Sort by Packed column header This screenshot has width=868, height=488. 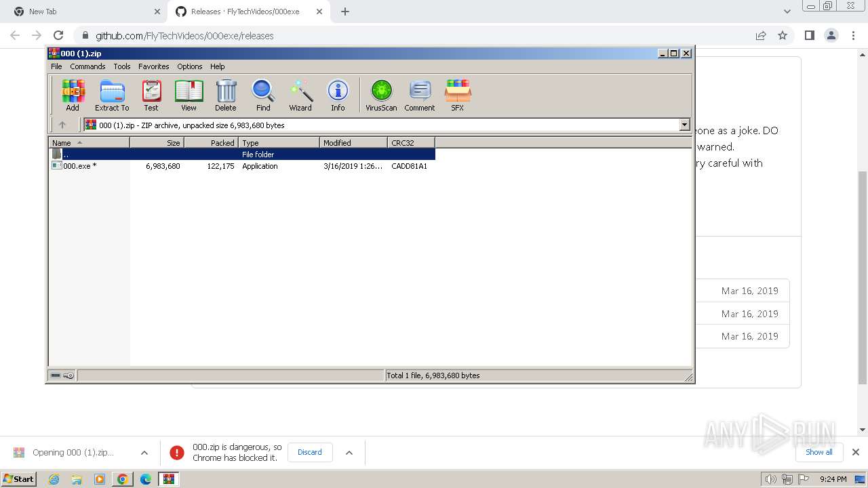click(211, 142)
